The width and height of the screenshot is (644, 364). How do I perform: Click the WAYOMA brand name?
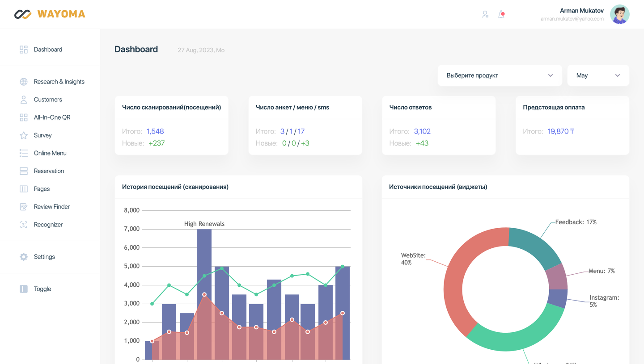coord(61,14)
